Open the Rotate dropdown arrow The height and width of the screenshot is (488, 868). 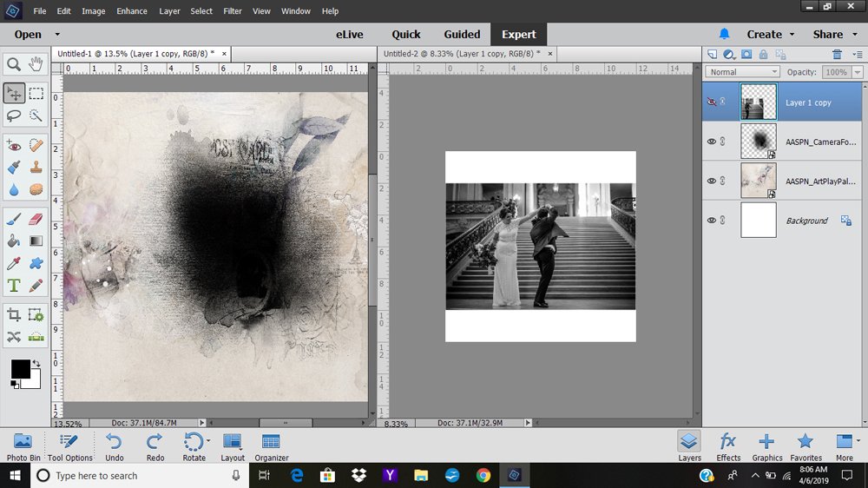[208, 441]
